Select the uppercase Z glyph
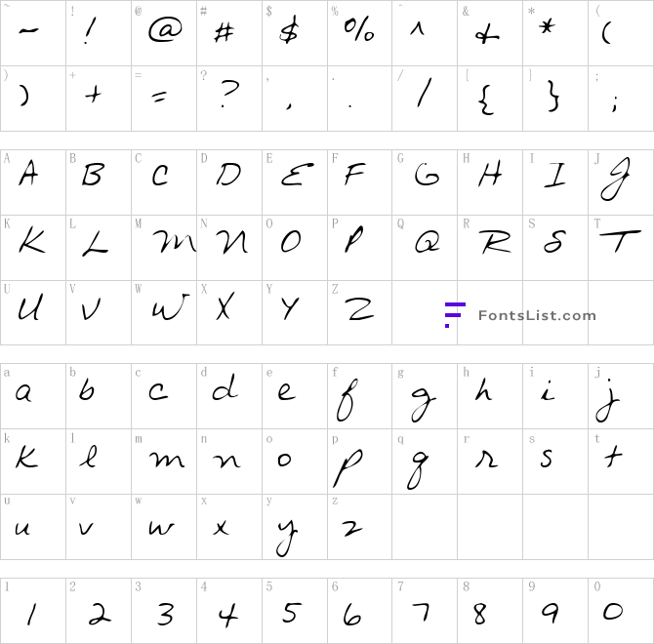This screenshot has height=644, width=654. pyautogui.click(x=359, y=308)
